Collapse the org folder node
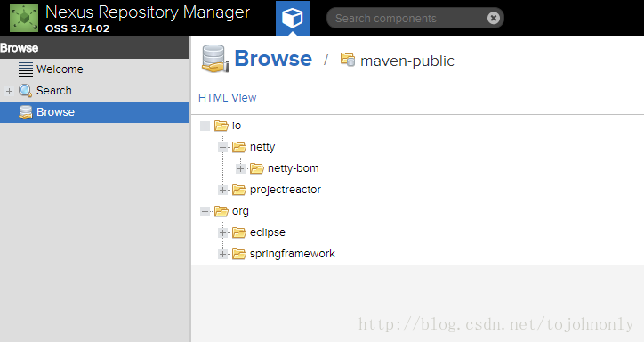 point(205,211)
